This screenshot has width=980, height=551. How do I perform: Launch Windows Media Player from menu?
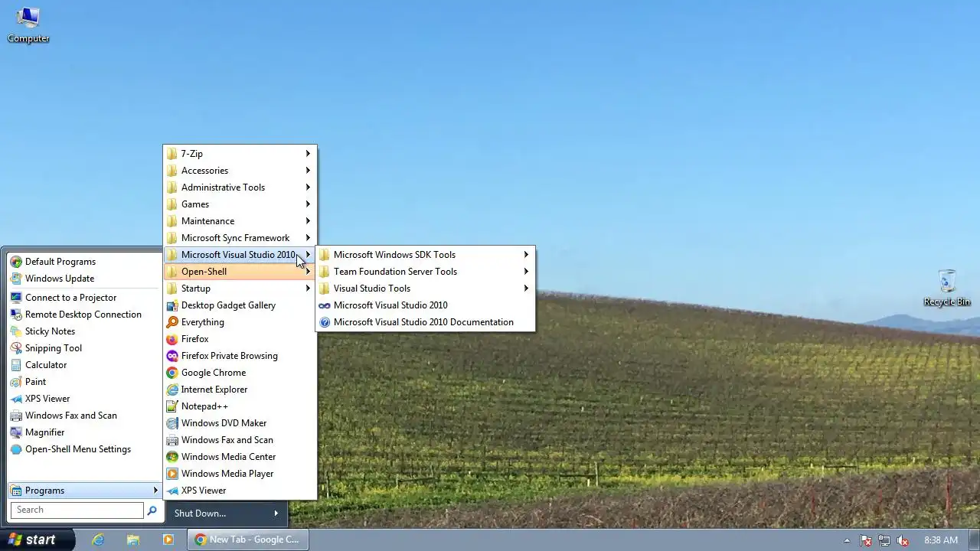coord(240,474)
